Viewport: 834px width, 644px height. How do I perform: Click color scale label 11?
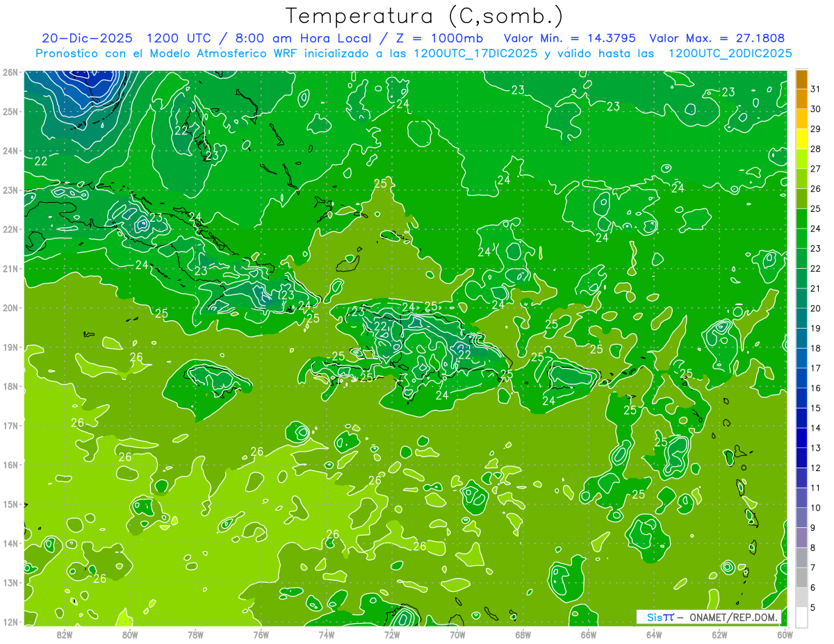click(x=815, y=488)
